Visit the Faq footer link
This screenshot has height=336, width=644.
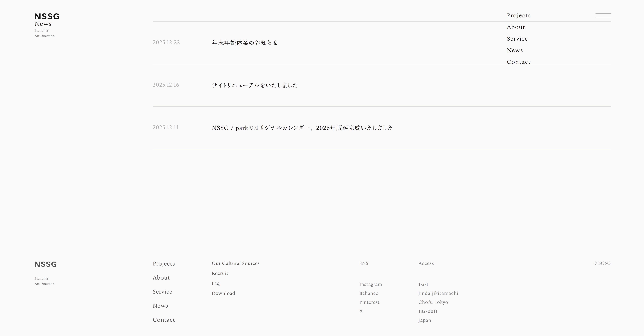click(216, 283)
